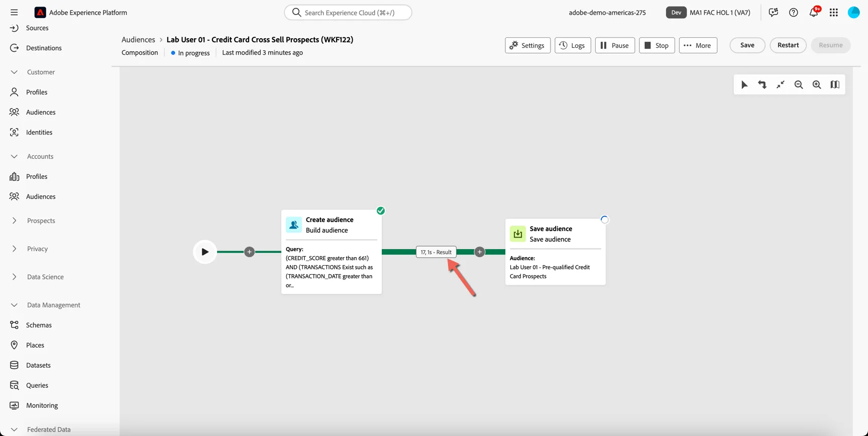Add activity before Save audience node
The width and height of the screenshot is (868, 436).
480,252
